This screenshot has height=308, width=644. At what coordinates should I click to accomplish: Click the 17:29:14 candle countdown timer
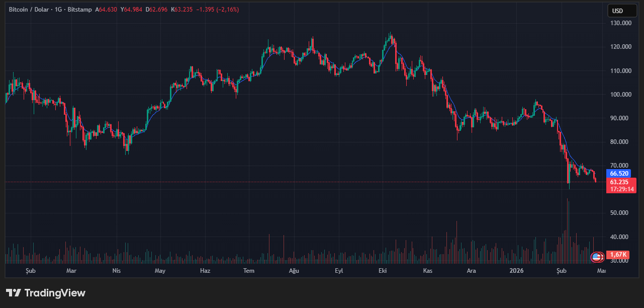622,189
